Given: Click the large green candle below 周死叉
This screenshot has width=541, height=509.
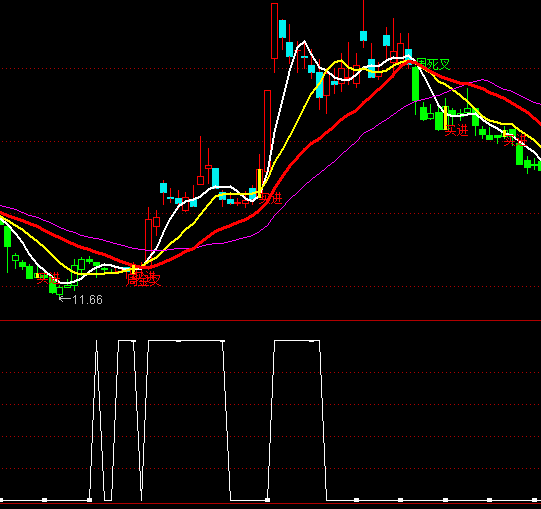Looking at the screenshot, I should 415,84.
